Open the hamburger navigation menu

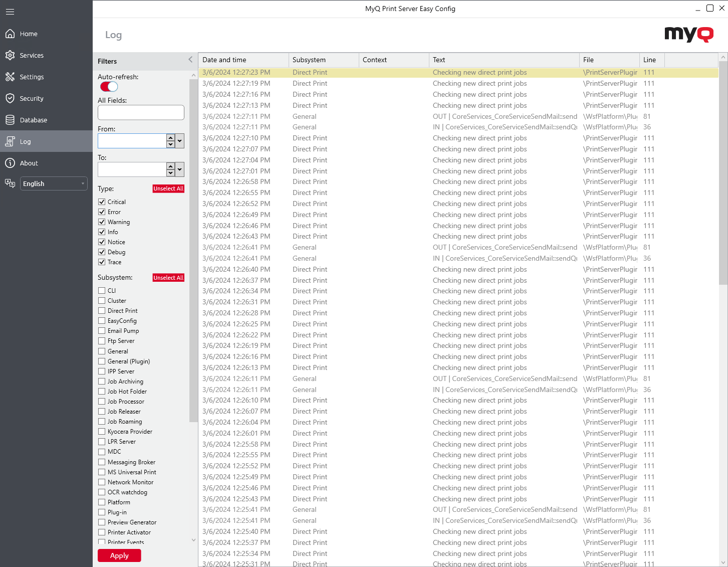(10, 12)
